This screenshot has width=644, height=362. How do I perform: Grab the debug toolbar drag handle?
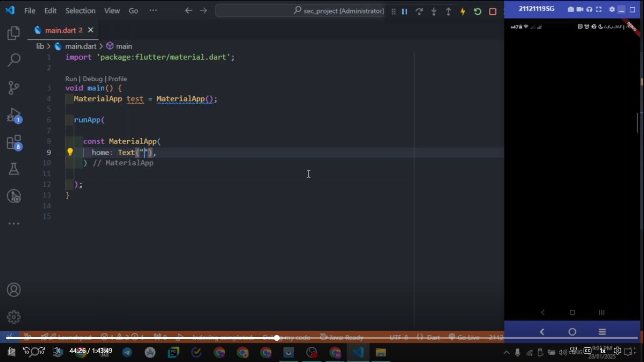(393, 11)
